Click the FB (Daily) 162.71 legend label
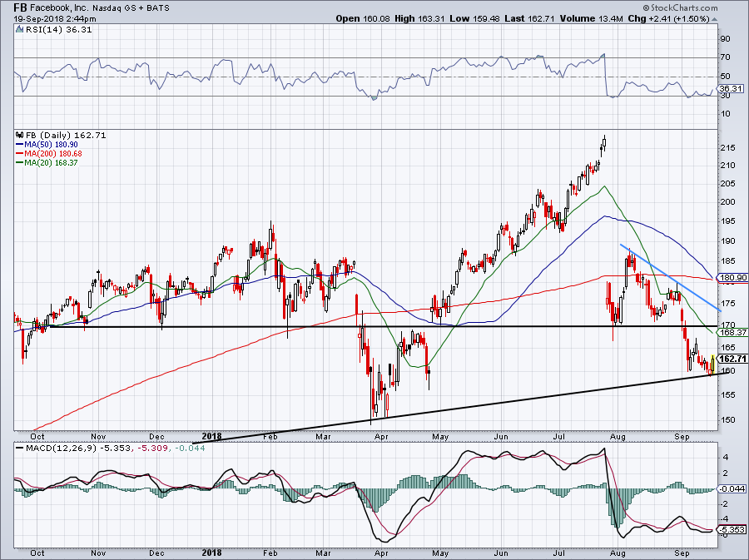Image resolution: width=749 pixels, height=560 pixels. point(66,135)
